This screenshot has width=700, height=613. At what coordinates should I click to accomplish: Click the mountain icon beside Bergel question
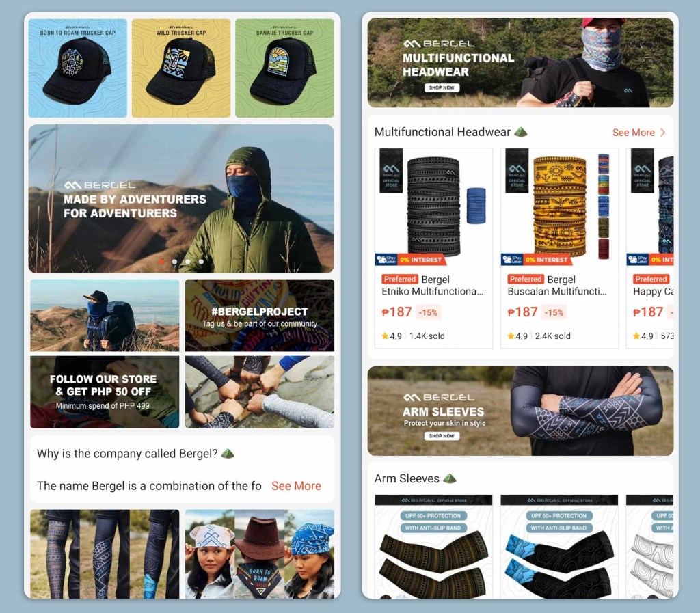(x=228, y=454)
